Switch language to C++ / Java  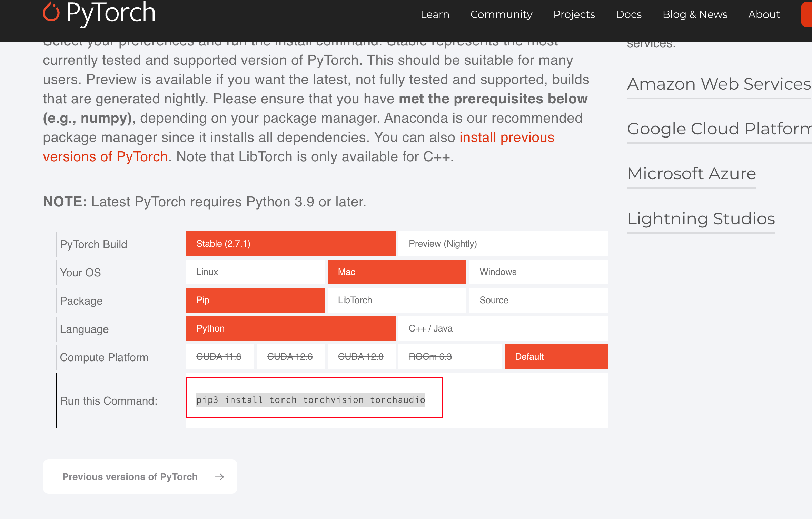coord(503,328)
